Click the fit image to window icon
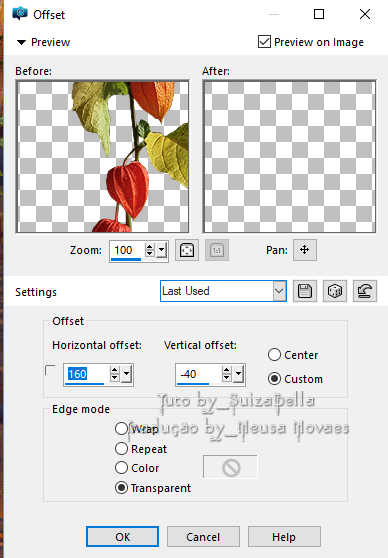 pyautogui.click(x=187, y=250)
